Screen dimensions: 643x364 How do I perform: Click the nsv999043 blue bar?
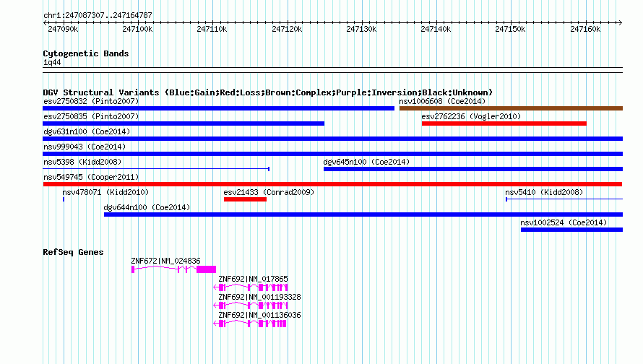click(332, 154)
